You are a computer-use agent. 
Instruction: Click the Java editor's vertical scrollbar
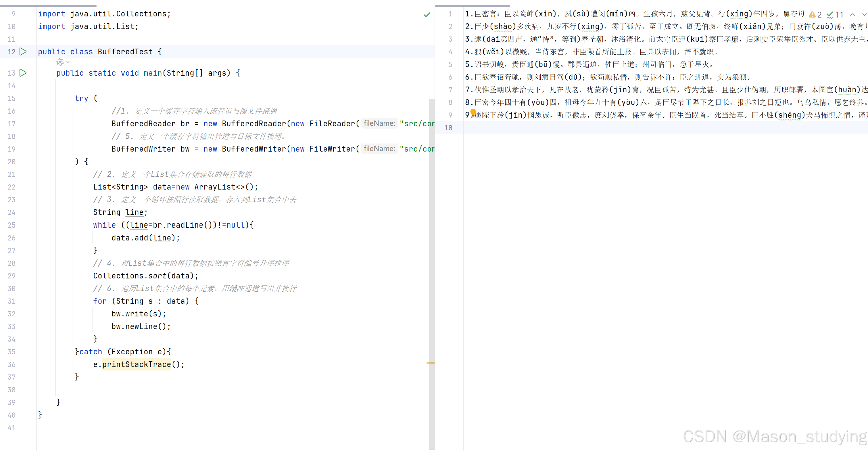pyautogui.click(x=431, y=236)
